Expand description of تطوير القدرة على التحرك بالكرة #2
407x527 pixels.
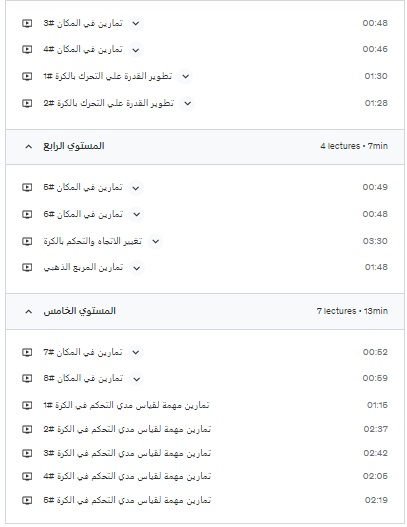188,104
